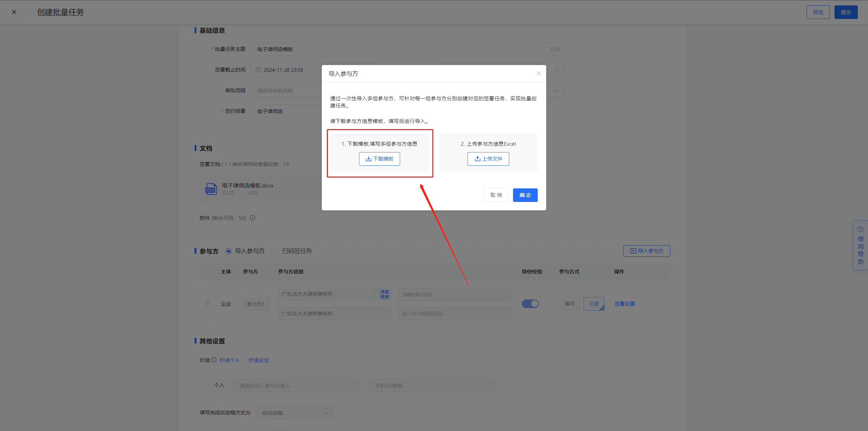Click the calendar icon in 签署截止时间
This screenshot has height=431, width=868.
[258, 70]
